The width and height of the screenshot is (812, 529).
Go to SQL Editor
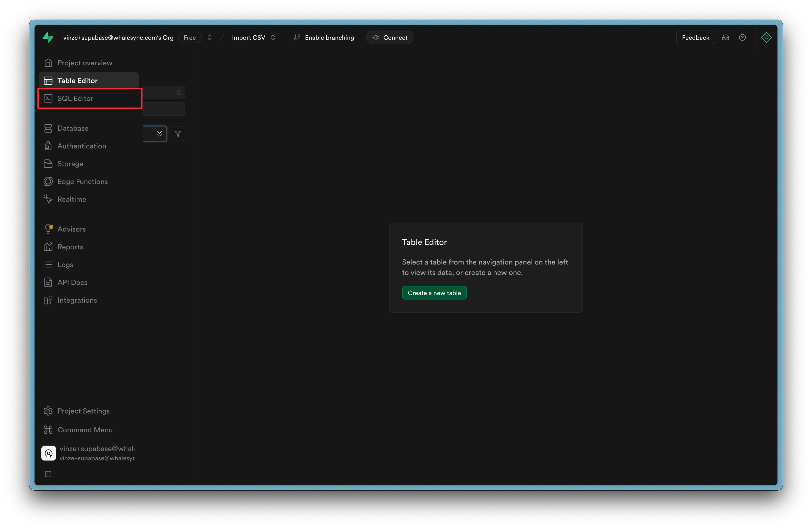pyautogui.click(x=89, y=98)
